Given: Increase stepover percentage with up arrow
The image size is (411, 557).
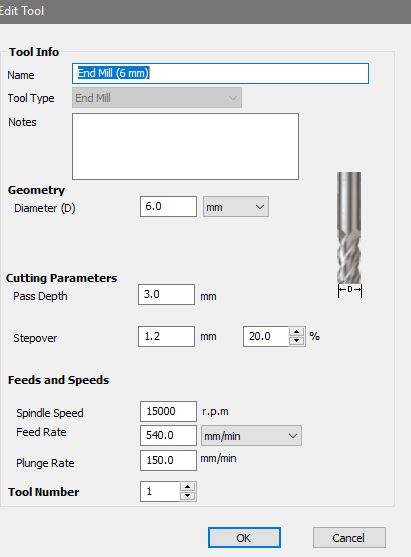Looking at the screenshot, I should pos(297,332).
